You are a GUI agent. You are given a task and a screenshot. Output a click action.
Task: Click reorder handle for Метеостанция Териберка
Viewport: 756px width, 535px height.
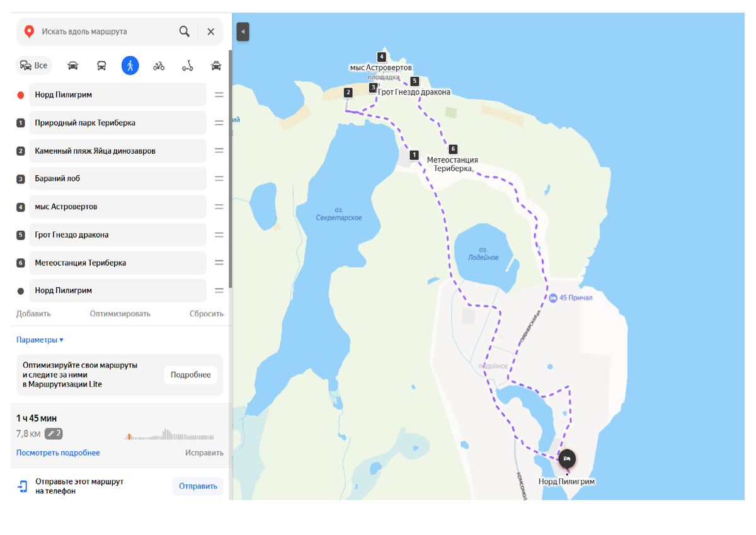(219, 263)
